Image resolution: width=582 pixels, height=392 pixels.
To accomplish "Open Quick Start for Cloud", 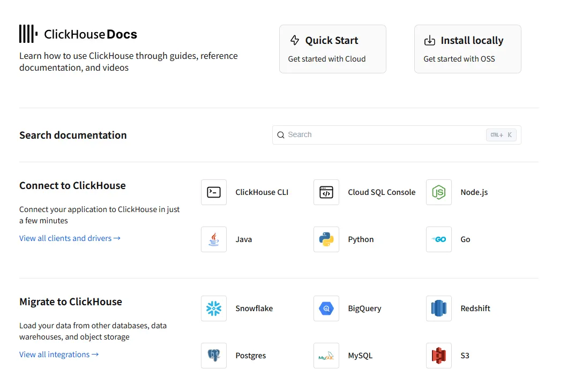I will 332,48.
